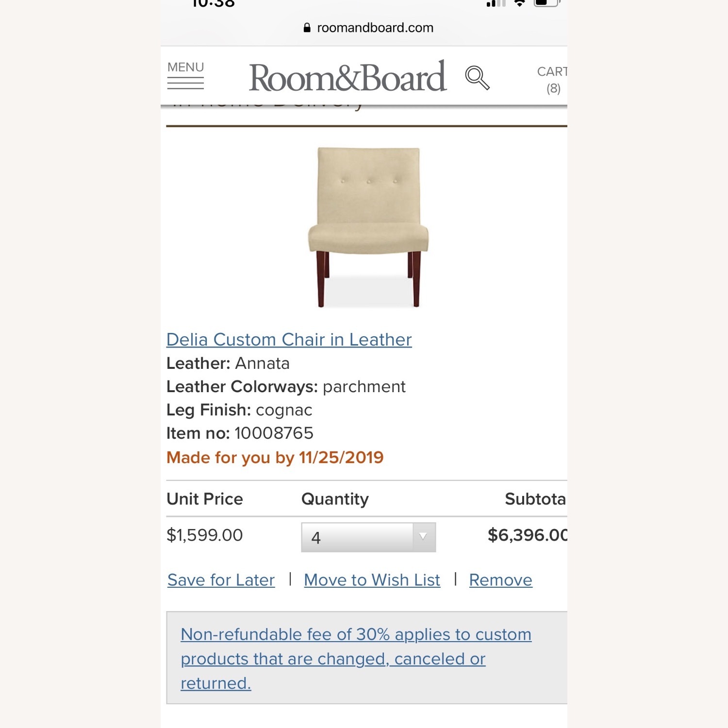The image size is (728, 728).
Task: Tap the battery indicator
Action: click(x=546, y=4)
